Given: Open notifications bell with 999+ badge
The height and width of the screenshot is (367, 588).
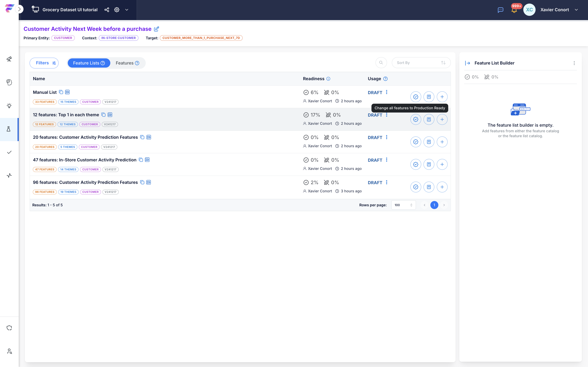Looking at the screenshot, I should click(514, 10).
